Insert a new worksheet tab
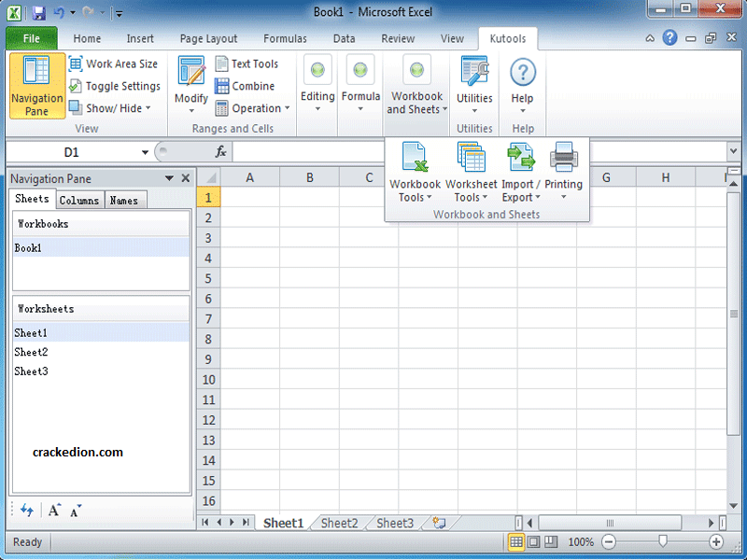The height and width of the screenshot is (560, 747). tap(439, 524)
